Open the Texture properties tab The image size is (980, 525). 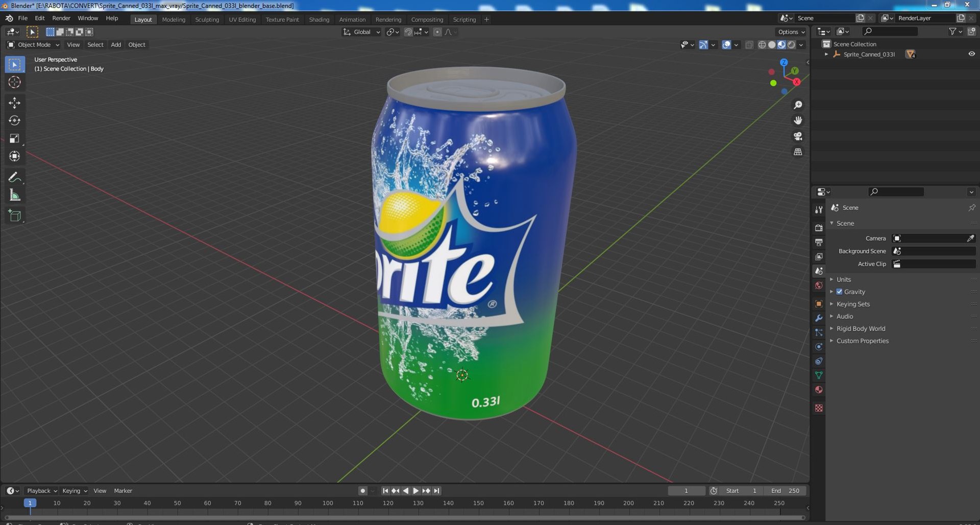(819, 408)
